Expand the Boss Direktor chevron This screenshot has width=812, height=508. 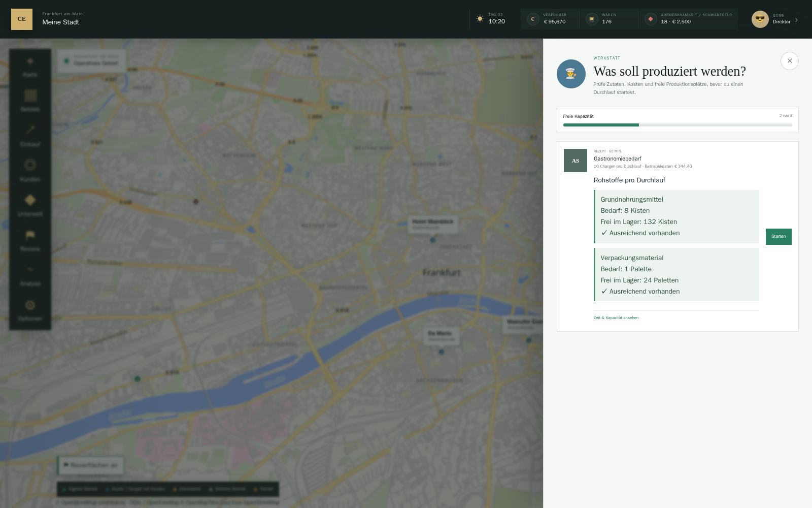point(796,20)
